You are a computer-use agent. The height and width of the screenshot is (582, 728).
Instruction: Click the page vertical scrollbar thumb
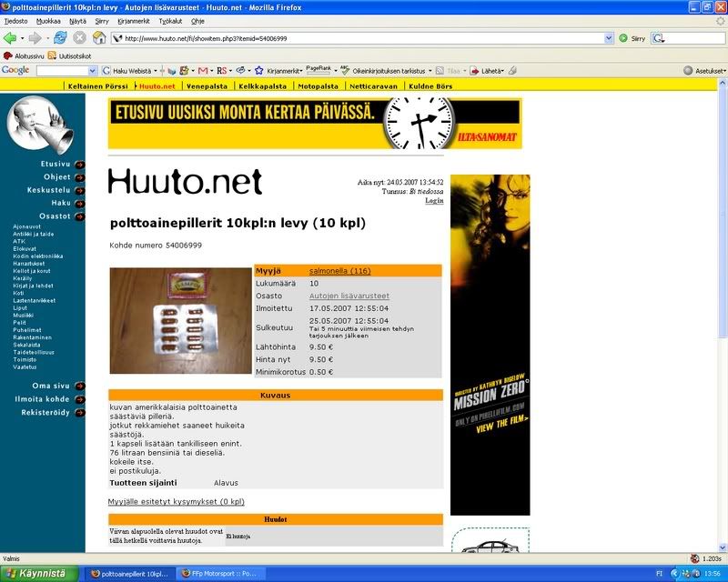point(723,214)
